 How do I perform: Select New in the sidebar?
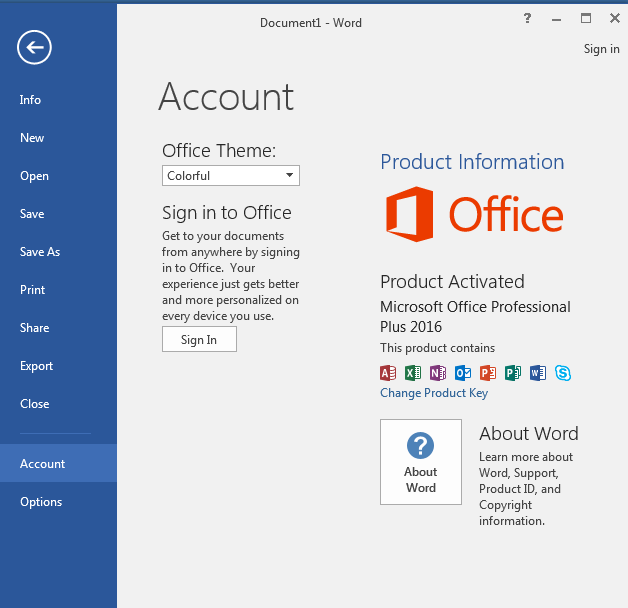point(32,138)
